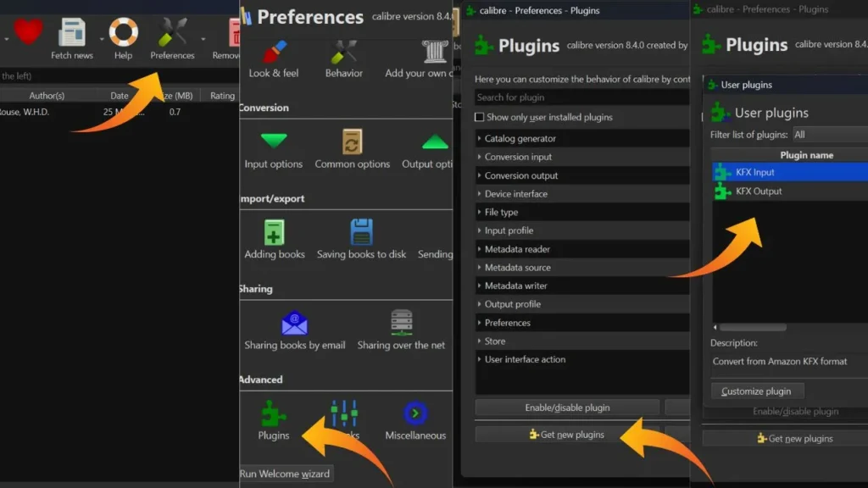The width and height of the screenshot is (868, 488).
Task: Open Preferences in the main toolbar
Action: click(x=172, y=39)
